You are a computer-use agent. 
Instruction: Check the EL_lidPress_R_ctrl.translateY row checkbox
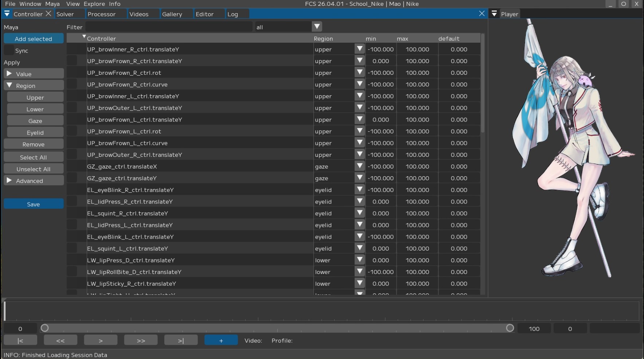[72, 201]
